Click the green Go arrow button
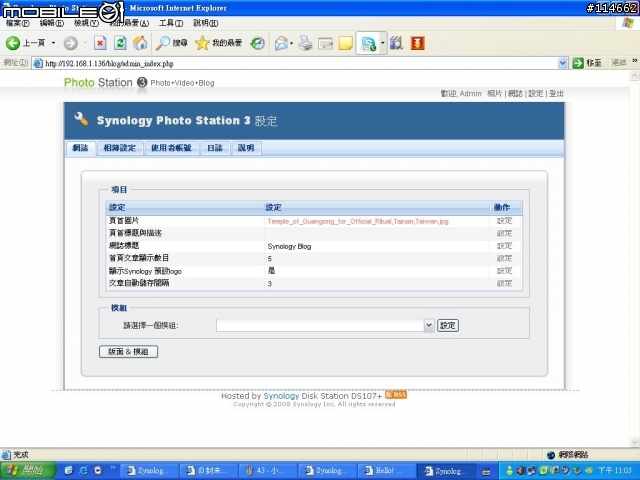640x480 pixels. (x=578, y=63)
